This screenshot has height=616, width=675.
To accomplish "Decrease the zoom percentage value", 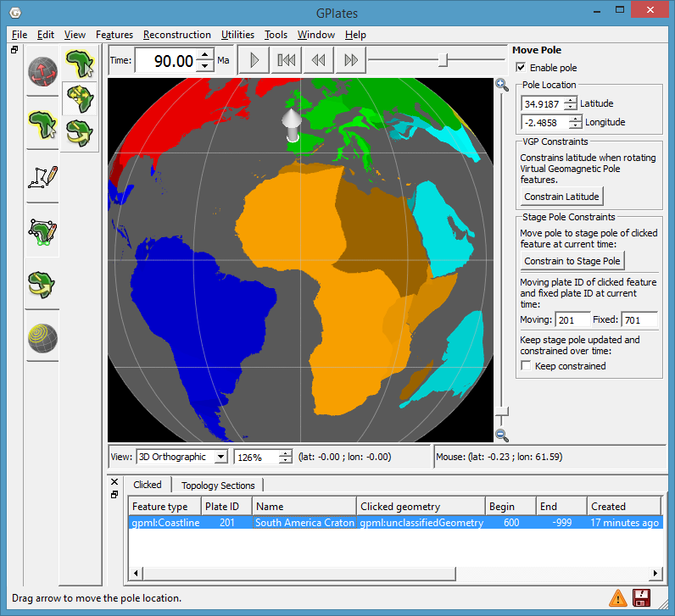I will tap(285, 460).
